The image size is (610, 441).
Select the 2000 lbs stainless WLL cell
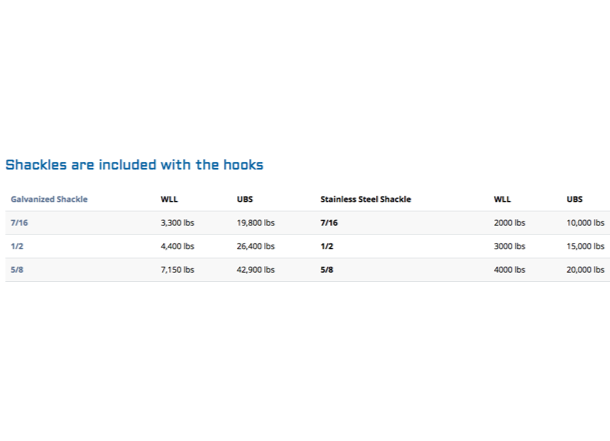510,223
